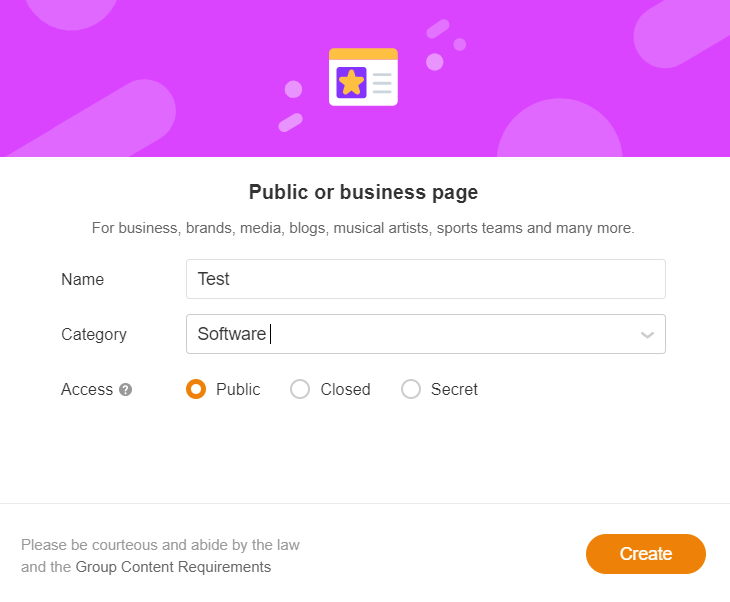Click the yellow star inside the page icon
Image resolution: width=730 pixels, height=602 pixels.
351,82
